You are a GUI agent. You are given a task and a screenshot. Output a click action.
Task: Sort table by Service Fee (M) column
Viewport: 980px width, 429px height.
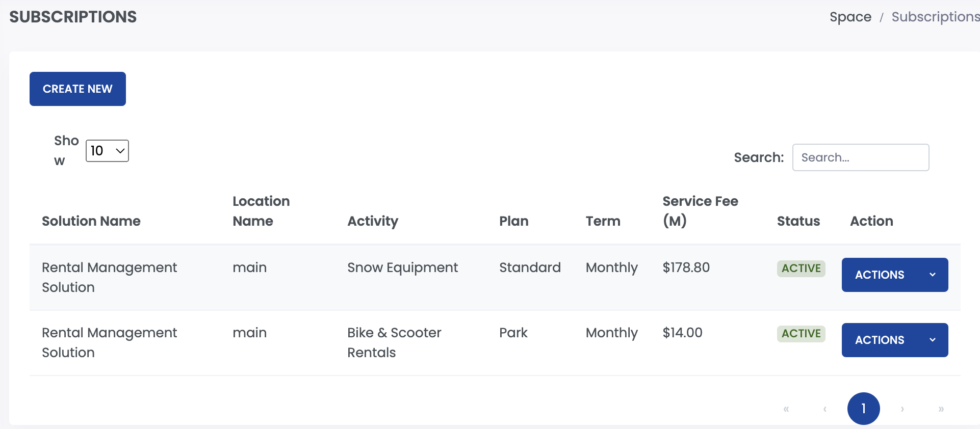pyautogui.click(x=700, y=211)
